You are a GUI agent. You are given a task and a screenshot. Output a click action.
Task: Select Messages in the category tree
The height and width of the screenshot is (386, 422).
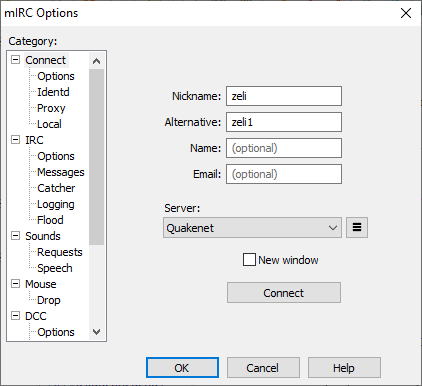click(61, 172)
